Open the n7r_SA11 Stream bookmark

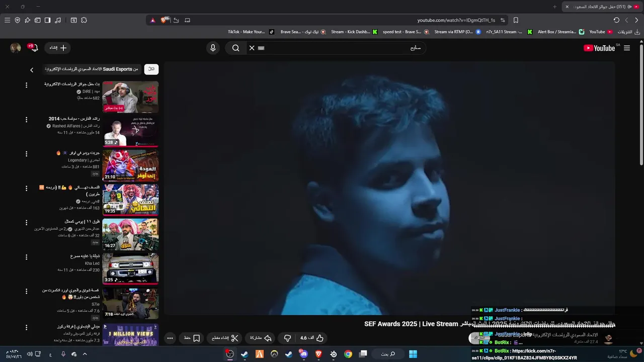coord(509,32)
